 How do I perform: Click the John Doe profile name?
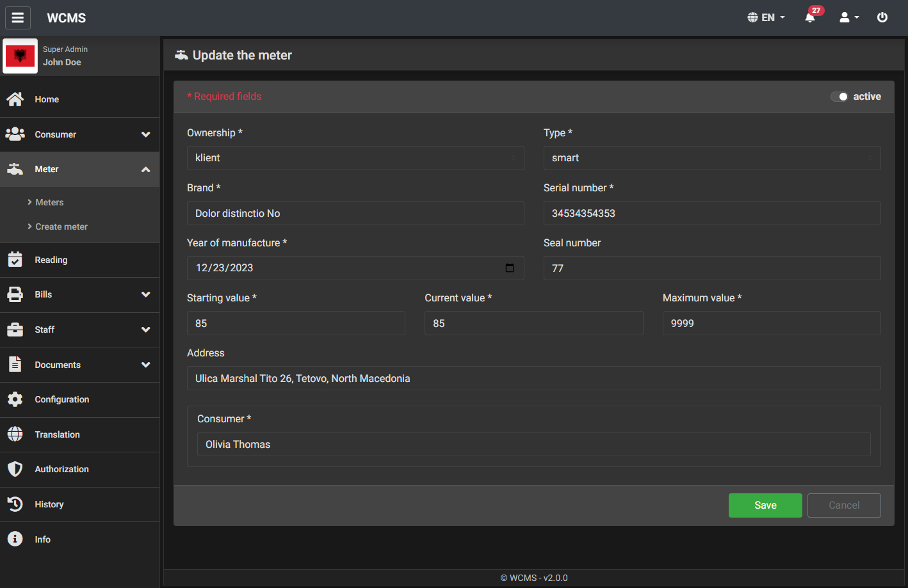pyautogui.click(x=62, y=62)
